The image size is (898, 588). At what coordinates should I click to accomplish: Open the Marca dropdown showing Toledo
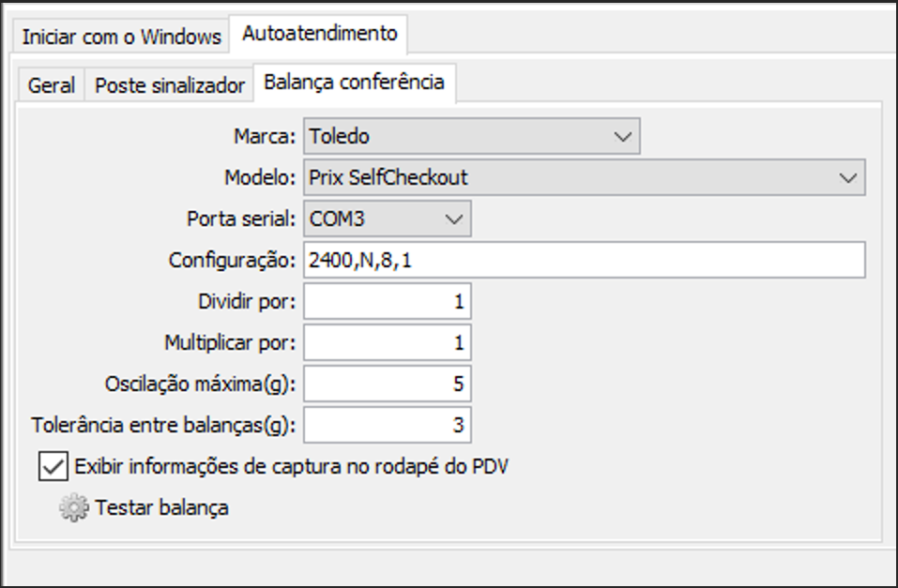pyautogui.click(x=471, y=136)
